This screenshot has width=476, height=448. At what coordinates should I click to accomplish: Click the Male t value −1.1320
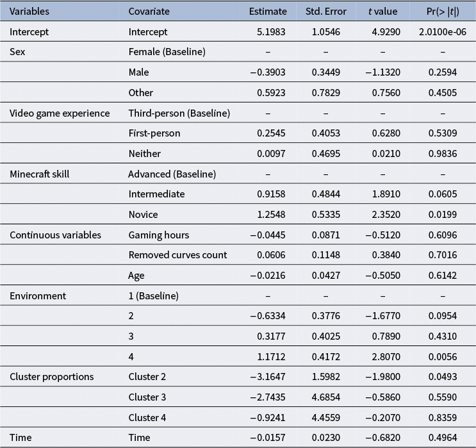[383, 72]
